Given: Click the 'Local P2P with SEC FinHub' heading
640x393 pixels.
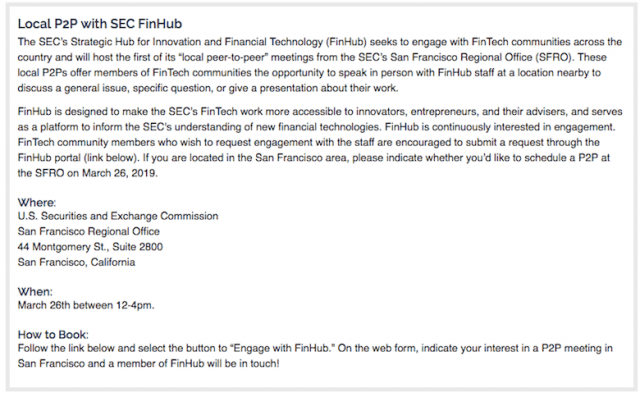Looking at the screenshot, I should (100, 24).
